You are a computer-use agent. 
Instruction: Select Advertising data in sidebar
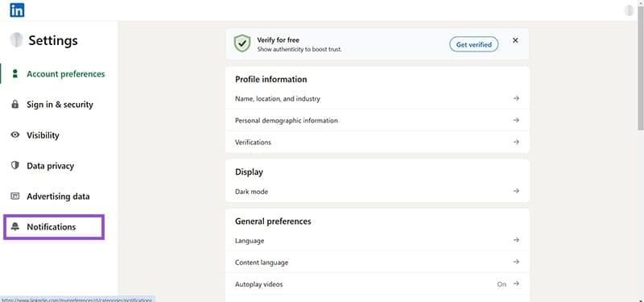tap(58, 197)
